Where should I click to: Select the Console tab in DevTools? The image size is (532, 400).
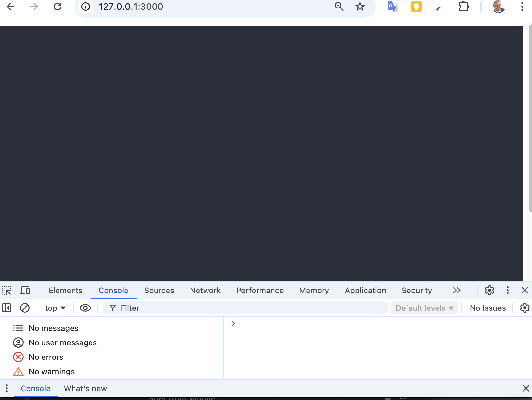tap(113, 291)
